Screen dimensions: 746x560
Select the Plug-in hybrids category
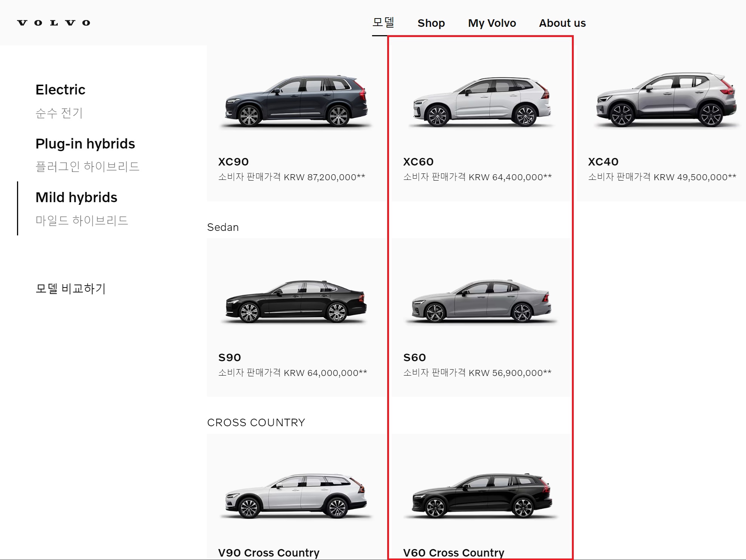pyautogui.click(x=85, y=144)
